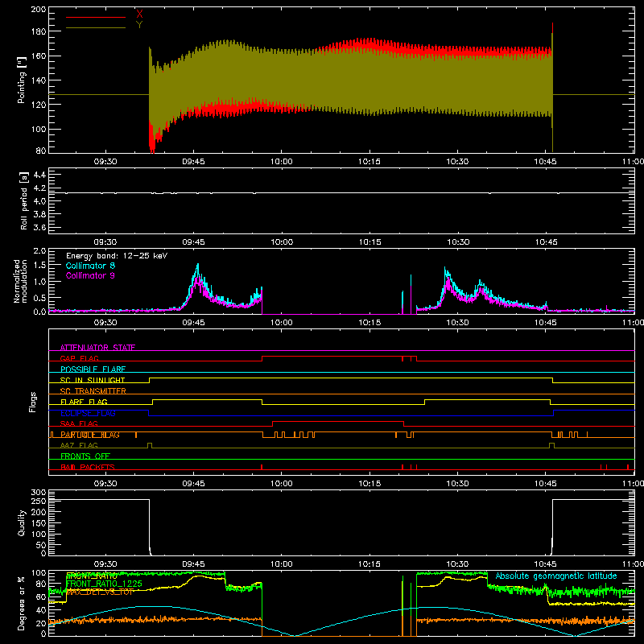Click the POSSIBLE_FLARE flag label
The width and height of the screenshot is (644, 644).
coord(93,369)
